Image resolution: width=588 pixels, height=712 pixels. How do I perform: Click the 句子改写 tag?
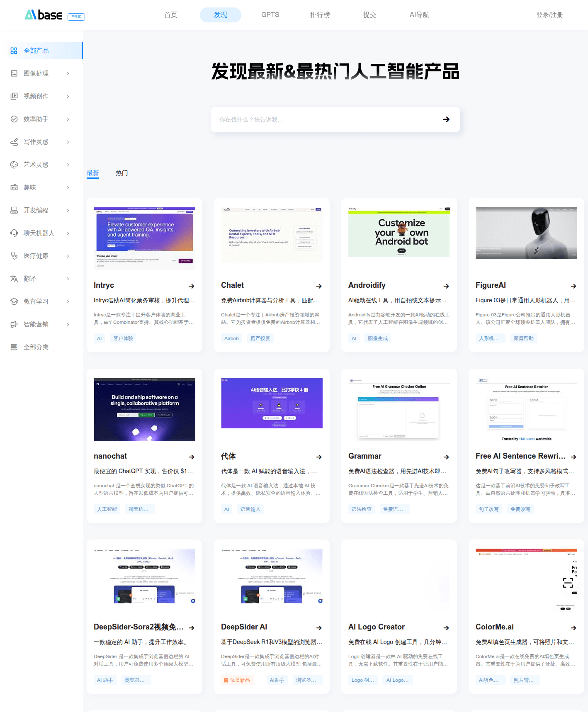click(489, 509)
